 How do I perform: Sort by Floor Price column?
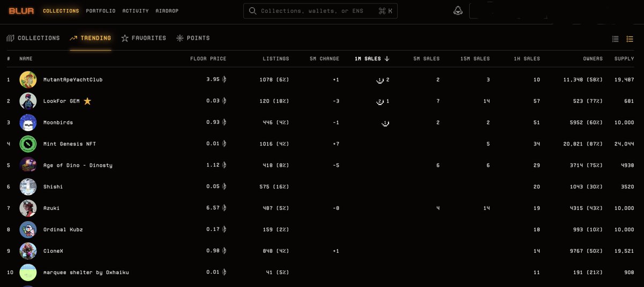click(208, 58)
